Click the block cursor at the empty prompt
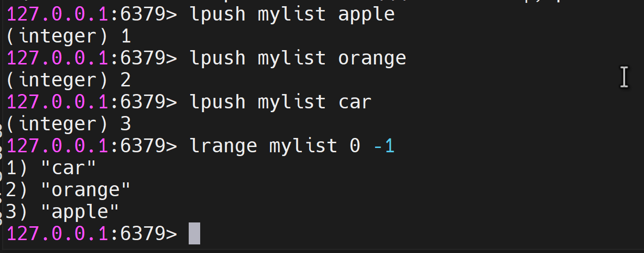 pos(194,234)
